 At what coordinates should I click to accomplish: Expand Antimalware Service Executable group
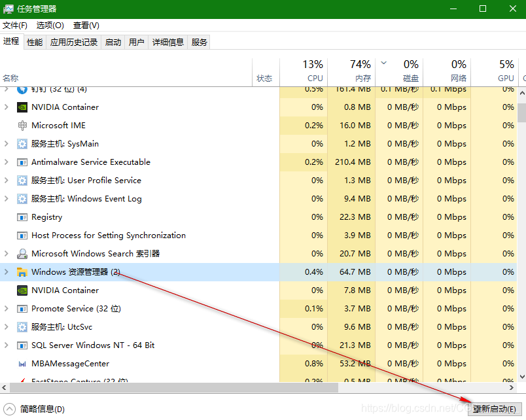point(6,162)
